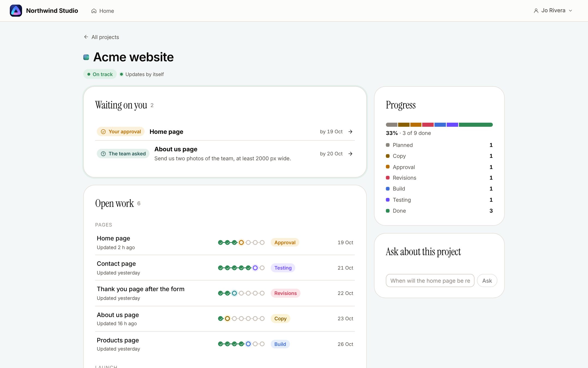588x368 pixels.
Task: Open the Products page row
Action: [x=225, y=344]
